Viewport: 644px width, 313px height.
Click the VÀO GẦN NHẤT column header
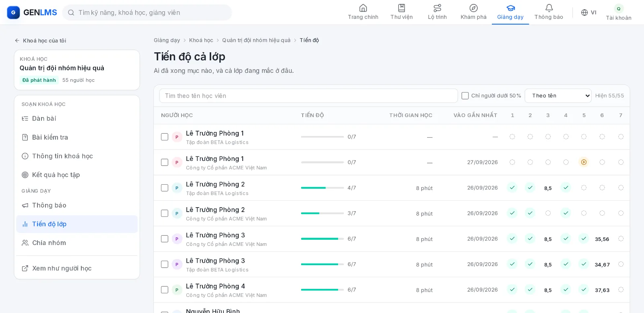(475, 115)
